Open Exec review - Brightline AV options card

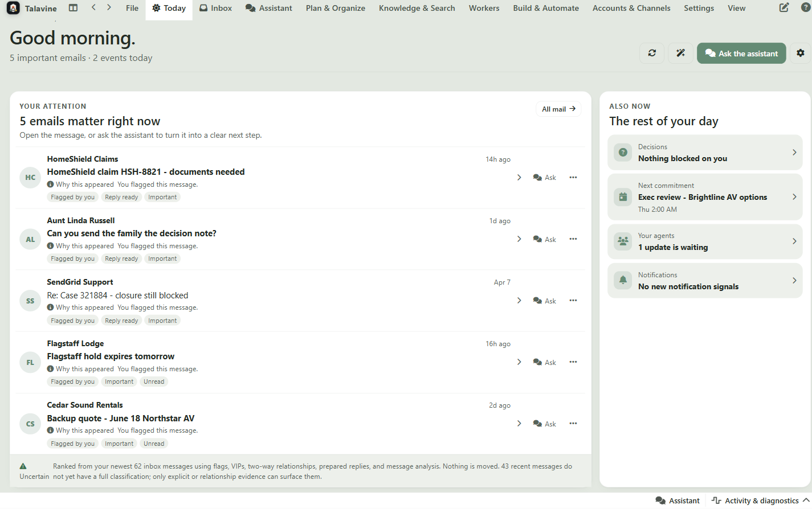click(705, 197)
